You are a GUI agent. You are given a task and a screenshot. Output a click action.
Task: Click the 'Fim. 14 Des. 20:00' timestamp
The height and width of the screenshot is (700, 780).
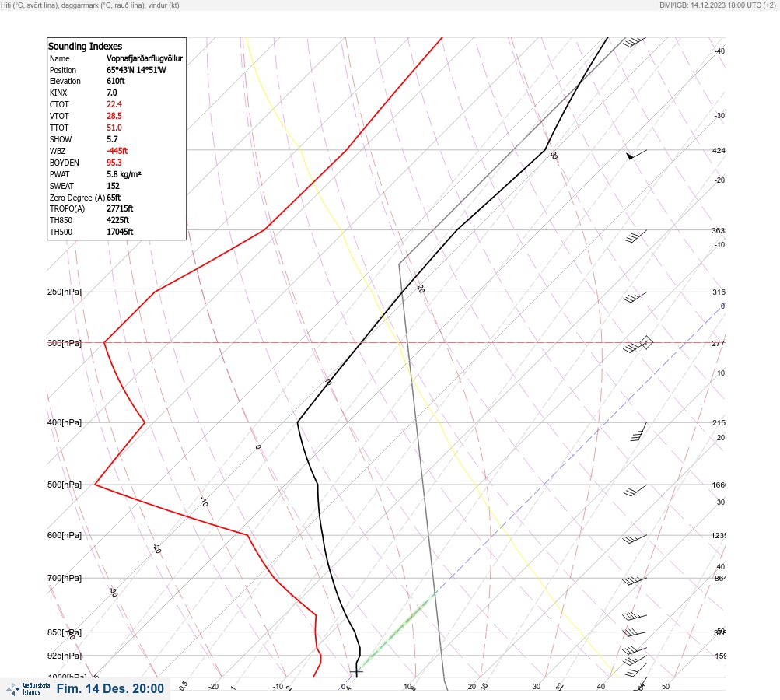click(110, 688)
